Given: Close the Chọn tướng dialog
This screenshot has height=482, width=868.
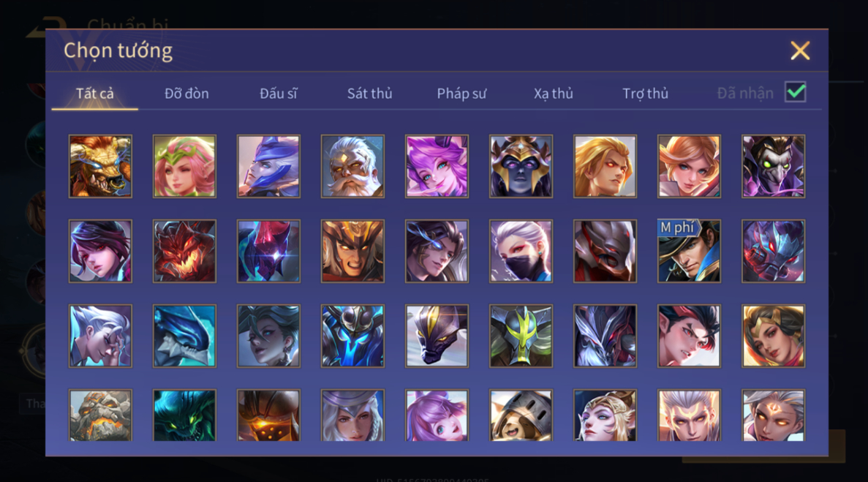Looking at the screenshot, I should tap(800, 51).
